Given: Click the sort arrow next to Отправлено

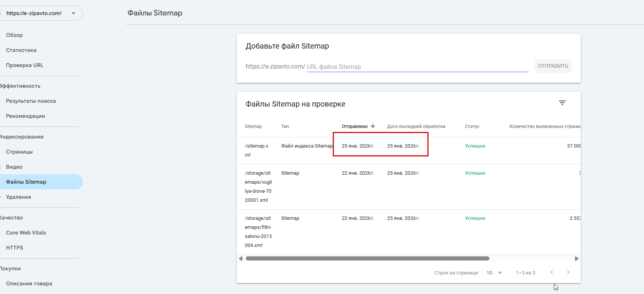Looking at the screenshot, I should tap(373, 126).
